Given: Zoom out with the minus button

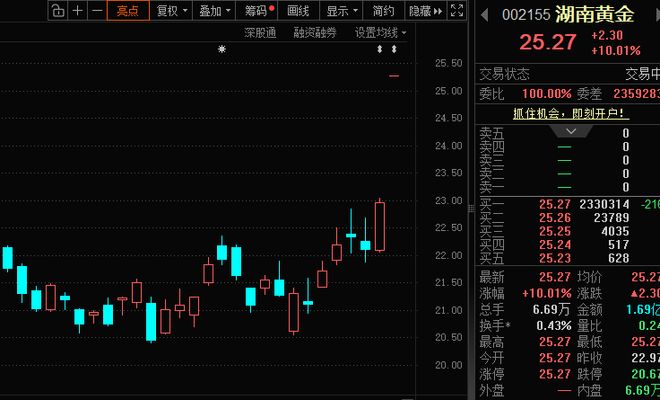Looking at the screenshot, I should [97, 11].
